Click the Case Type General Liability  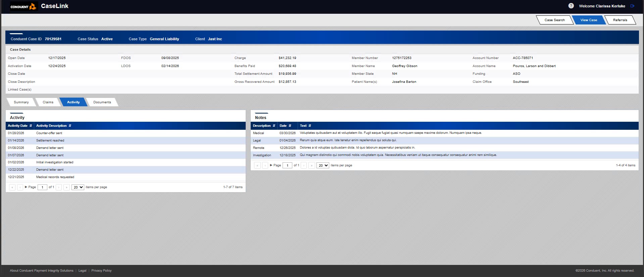tap(164, 39)
